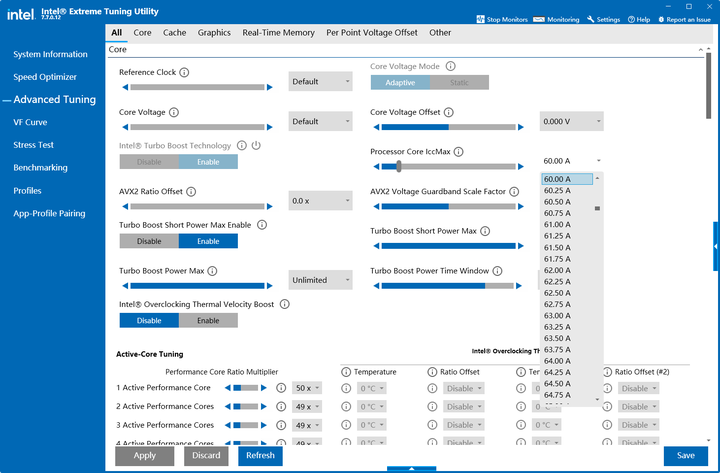Show info for Reference Clock
720x473 pixels.
pos(184,73)
